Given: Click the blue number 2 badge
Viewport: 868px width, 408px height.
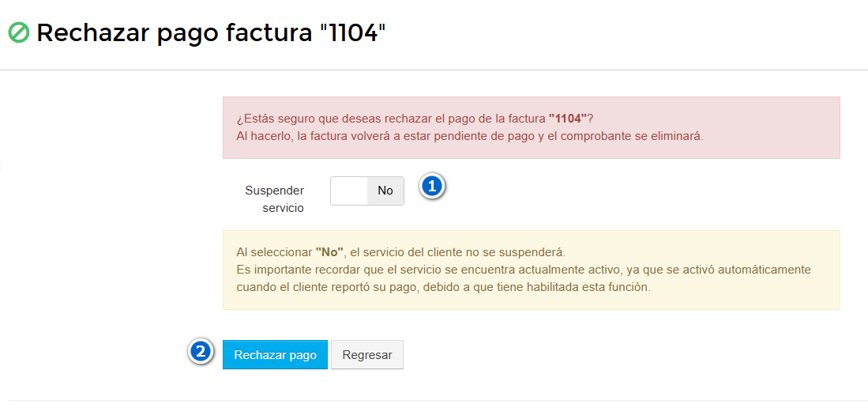Looking at the screenshot, I should 201,351.
